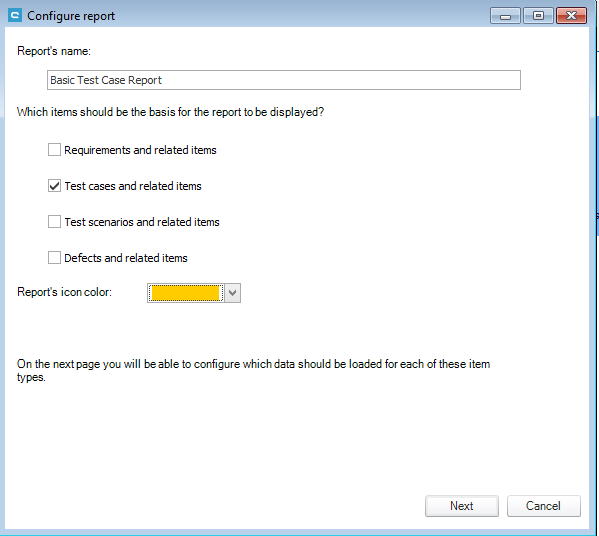The image size is (599, 536).
Task: Go to the next page with Next
Action: [x=461, y=506]
